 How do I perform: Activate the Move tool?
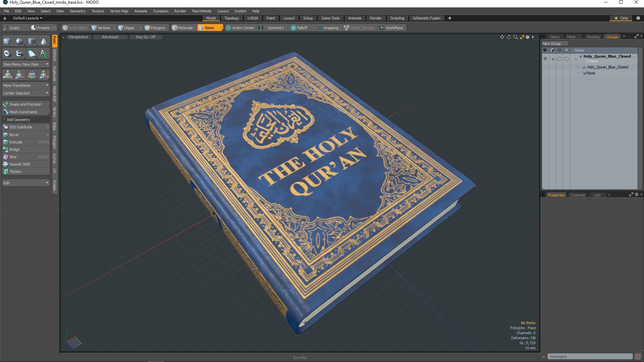point(19,75)
